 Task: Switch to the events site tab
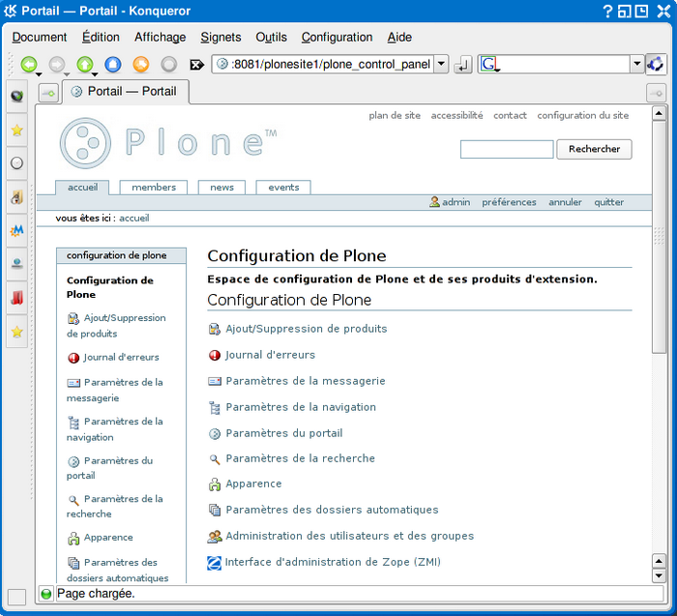coord(283,188)
